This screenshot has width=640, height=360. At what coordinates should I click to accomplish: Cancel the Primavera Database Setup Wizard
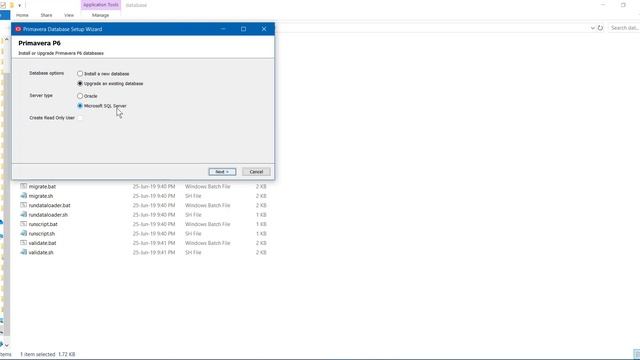coord(256,172)
